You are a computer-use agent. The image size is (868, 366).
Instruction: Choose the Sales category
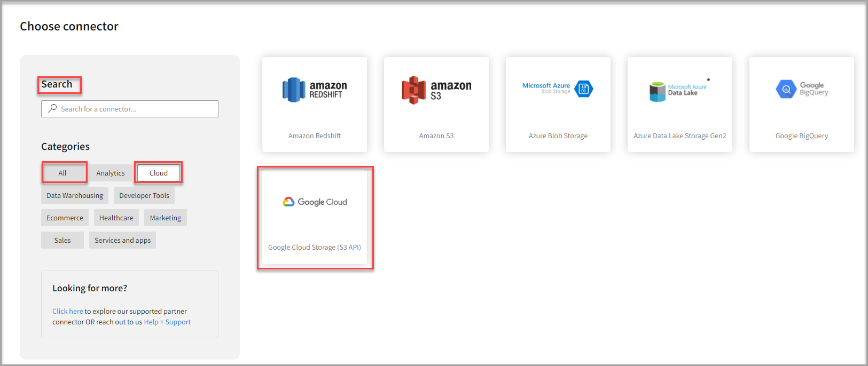tap(62, 240)
